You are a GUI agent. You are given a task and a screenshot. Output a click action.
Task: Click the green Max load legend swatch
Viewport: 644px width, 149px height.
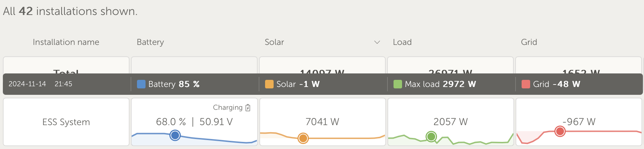click(x=398, y=84)
